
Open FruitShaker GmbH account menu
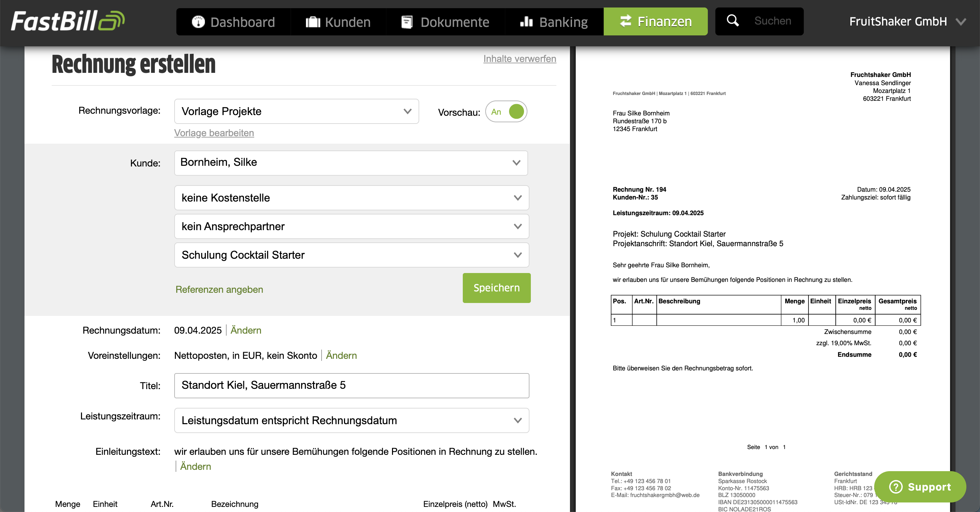coord(907,21)
